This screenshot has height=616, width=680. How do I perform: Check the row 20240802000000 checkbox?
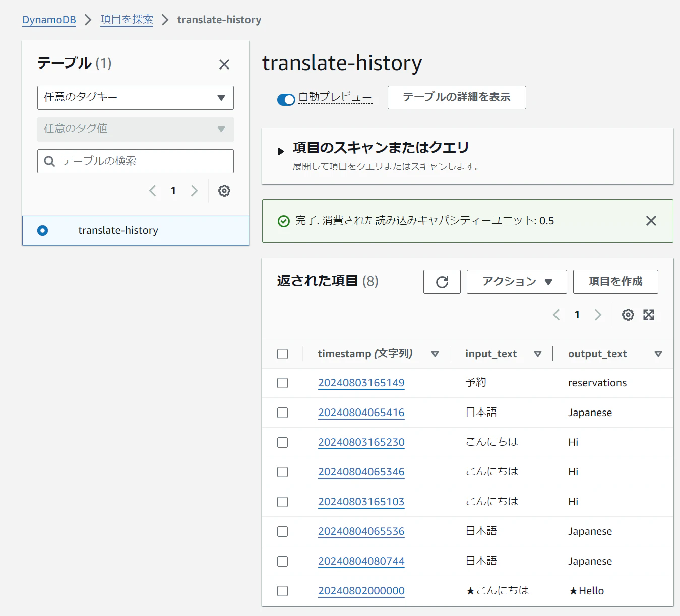[283, 591]
